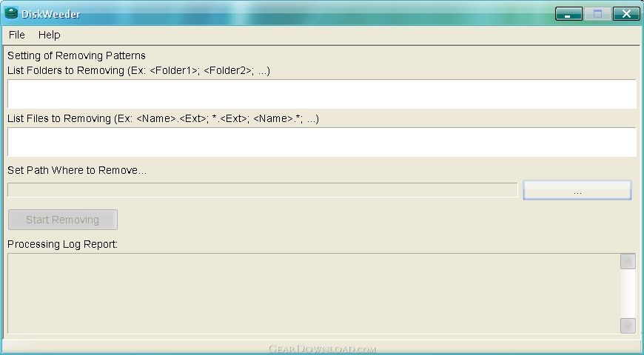
Task: Focus the List Folders to Removing text box
Action: pos(322,94)
